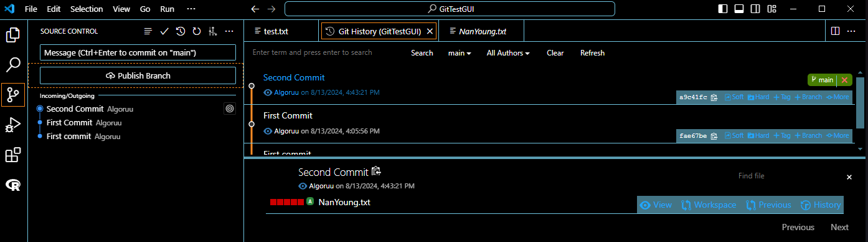Switch to the NanYoung.txt tab

pyautogui.click(x=481, y=31)
